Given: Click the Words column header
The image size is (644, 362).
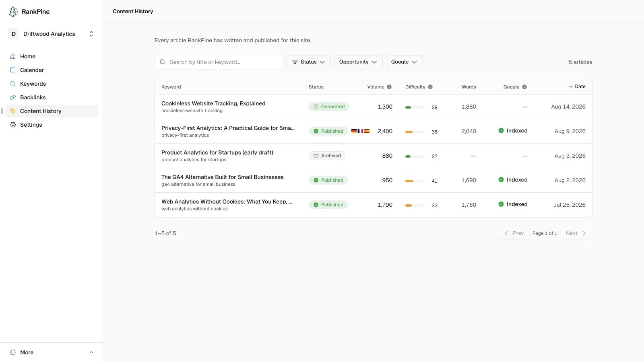Looking at the screenshot, I should (x=469, y=87).
